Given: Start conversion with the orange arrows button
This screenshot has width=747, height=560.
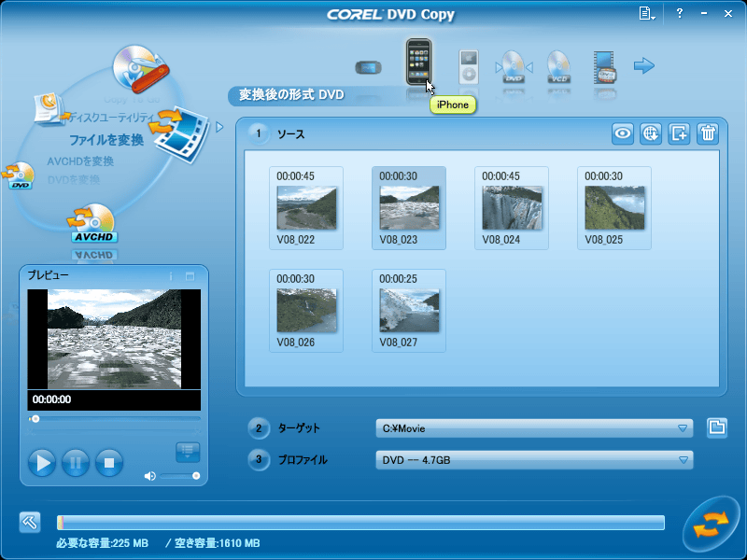Looking at the screenshot, I should (x=711, y=524).
